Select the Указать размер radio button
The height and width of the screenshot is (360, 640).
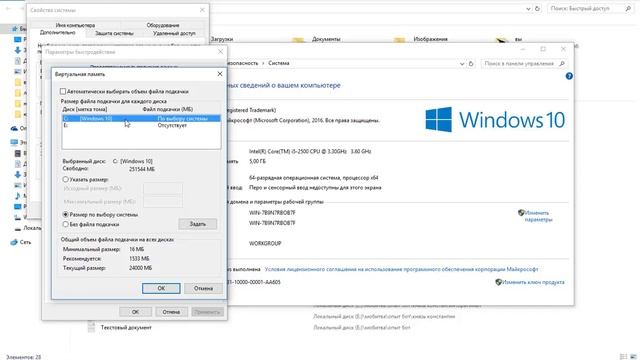(65, 179)
